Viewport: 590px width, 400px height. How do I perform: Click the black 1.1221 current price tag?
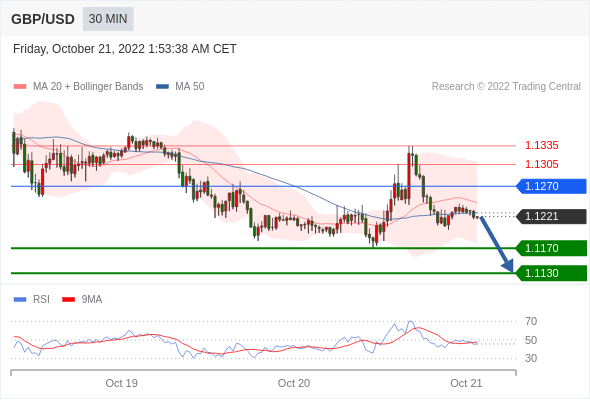[x=551, y=216]
